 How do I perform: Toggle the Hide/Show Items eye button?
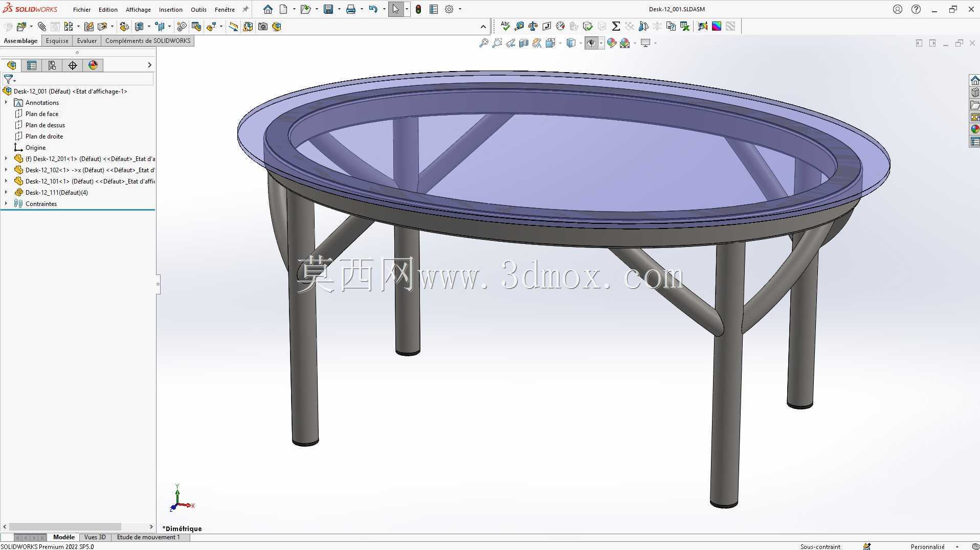[x=592, y=43]
